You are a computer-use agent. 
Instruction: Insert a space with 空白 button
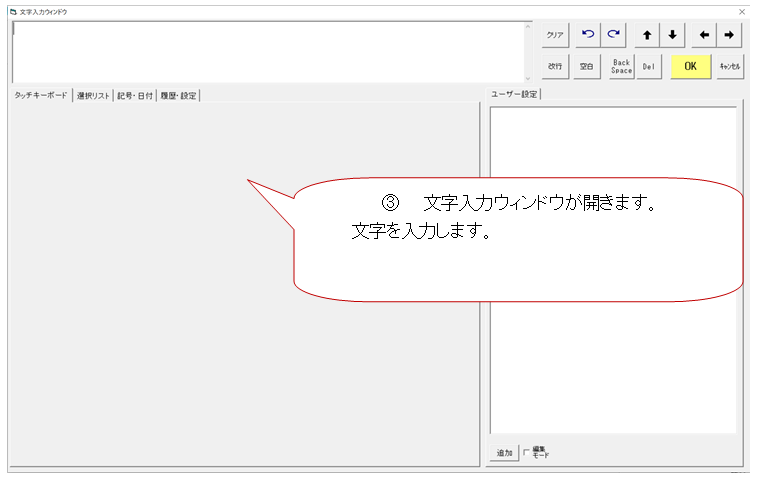[588, 66]
